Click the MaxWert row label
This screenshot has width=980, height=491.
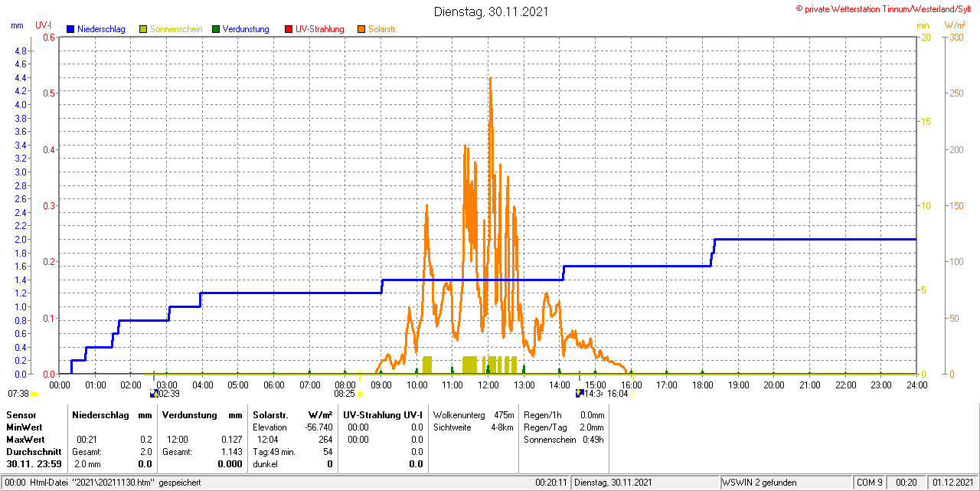pos(25,440)
